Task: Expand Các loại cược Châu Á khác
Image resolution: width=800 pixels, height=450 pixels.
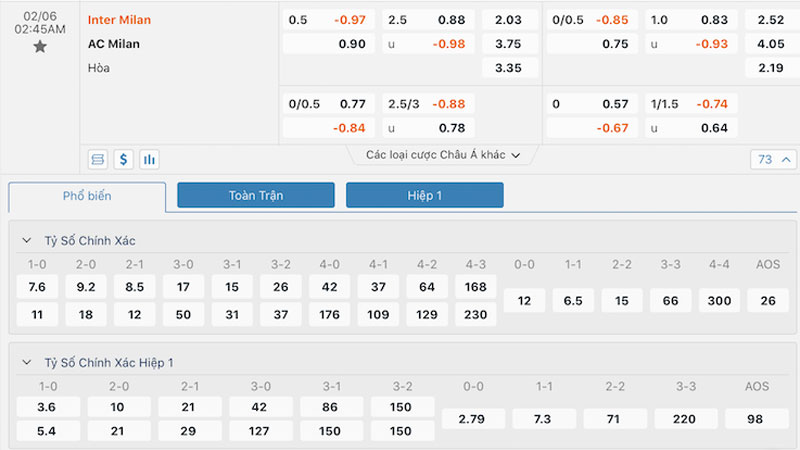Action: (x=442, y=155)
